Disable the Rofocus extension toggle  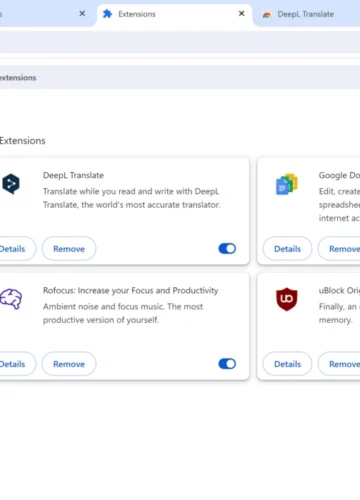[227, 364]
